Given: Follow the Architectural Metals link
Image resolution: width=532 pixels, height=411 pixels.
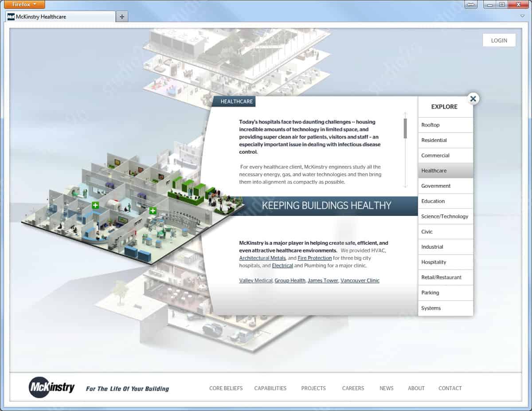Looking at the screenshot, I should click(x=262, y=258).
